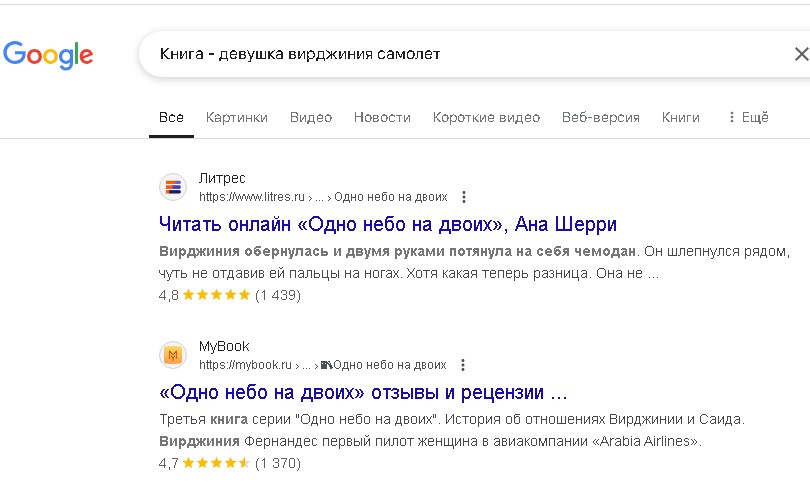The image size is (810, 503).
Task: Click the 4,8 rating stars of Литрес
Action: pyautogui.click(x=216, y=295)
